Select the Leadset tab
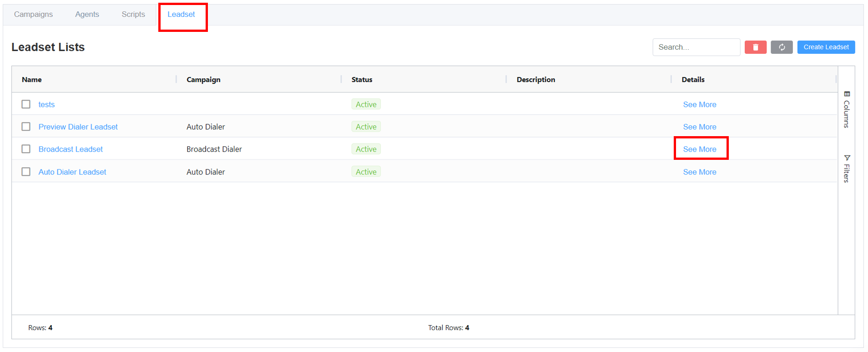The image size is (868, 352). 181,15
